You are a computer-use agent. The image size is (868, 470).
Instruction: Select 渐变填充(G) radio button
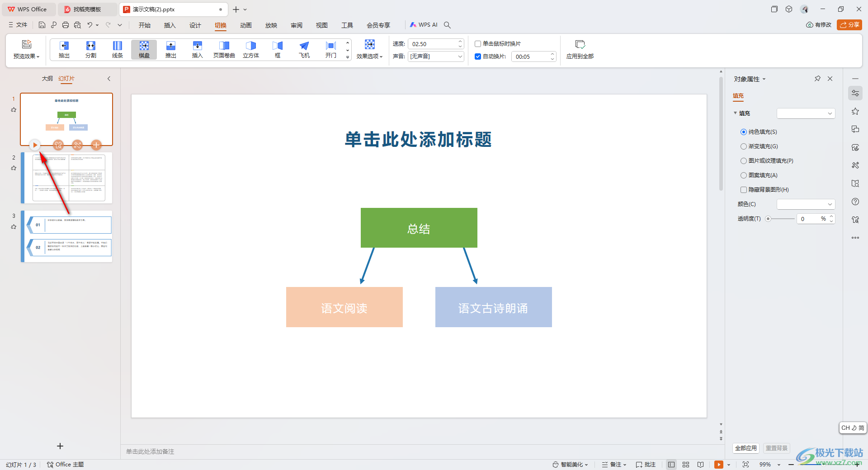743,146
